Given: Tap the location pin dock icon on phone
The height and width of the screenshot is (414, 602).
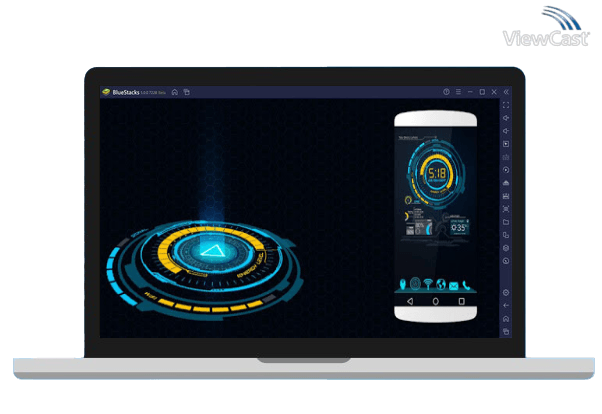Looking at the screenshot, I should (x=402, y=285).
